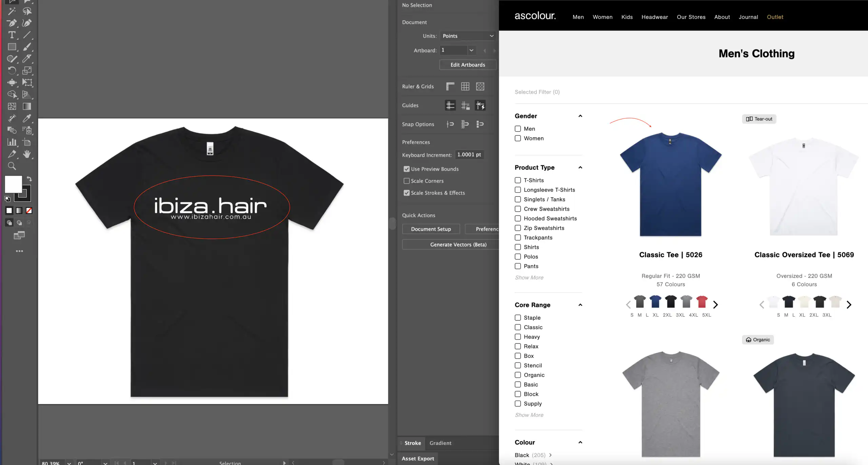Collapse the Gender filter section

click(580, 116)
